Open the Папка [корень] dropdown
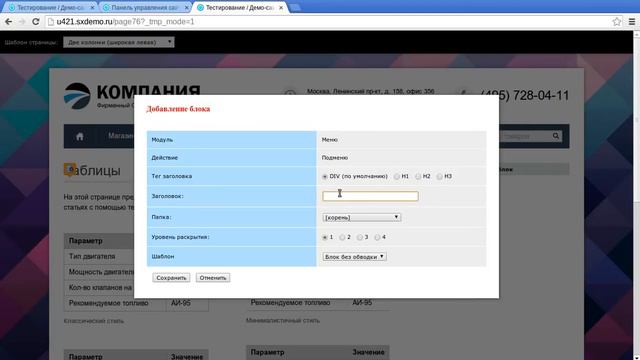The height and width of the screenshot is (360, 640). pos(362,218)
